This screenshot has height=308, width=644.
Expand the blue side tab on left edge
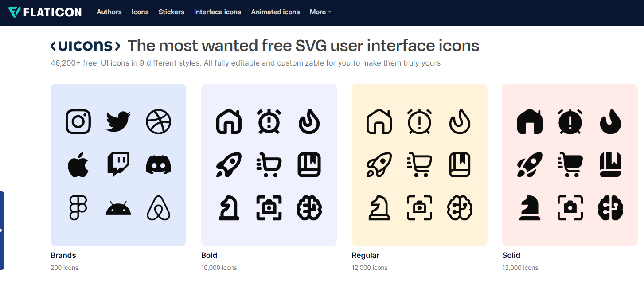(2, 230)
